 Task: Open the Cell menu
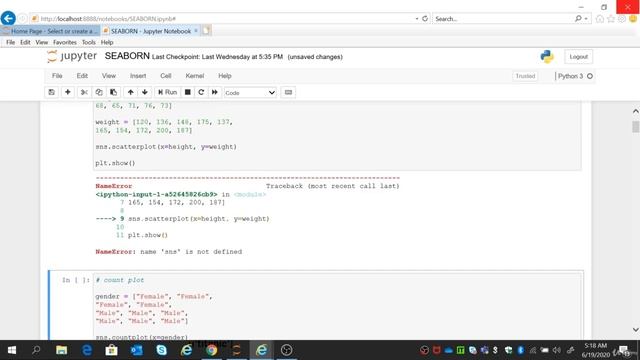[166, 76]
